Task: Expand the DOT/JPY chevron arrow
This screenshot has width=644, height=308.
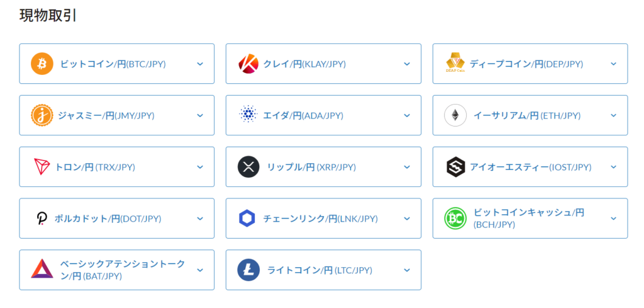Action: (200, 219)
